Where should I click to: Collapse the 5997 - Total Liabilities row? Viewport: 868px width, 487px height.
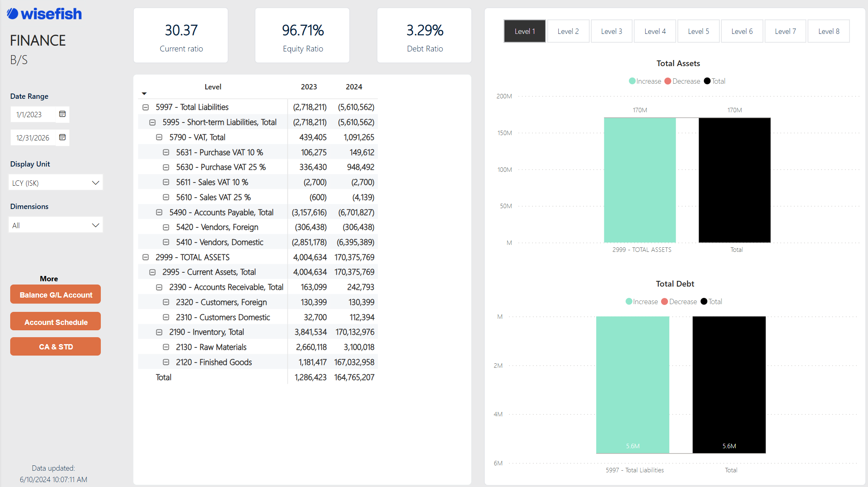pos(145,107)
